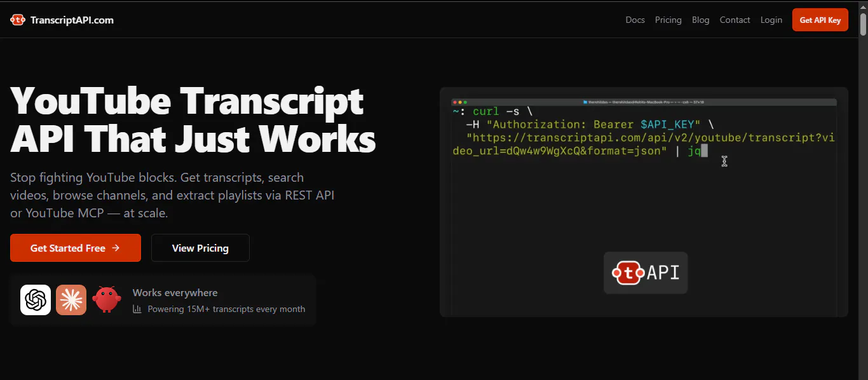Image resolution: width=868 pixels, height=380 pixels.
Task: Click the red robot mascot icon
Action: click(107, 299)
